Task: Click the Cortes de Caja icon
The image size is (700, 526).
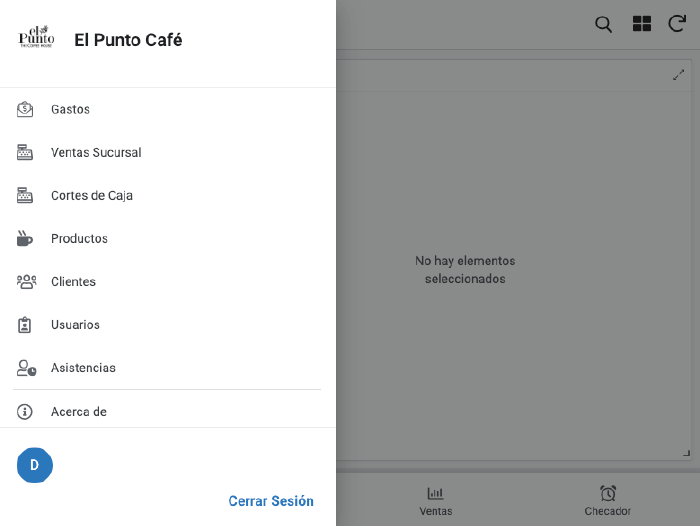Action: coord(25,195)
